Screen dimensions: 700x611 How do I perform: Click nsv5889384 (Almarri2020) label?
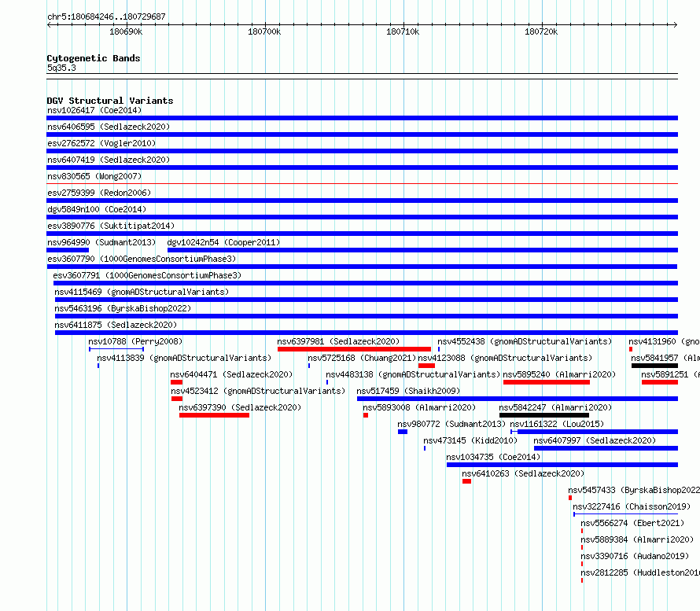[637, 539]
